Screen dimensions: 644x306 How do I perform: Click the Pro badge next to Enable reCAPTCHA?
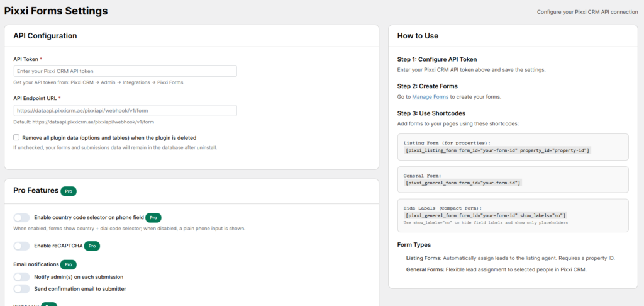[x=92, y=246]
